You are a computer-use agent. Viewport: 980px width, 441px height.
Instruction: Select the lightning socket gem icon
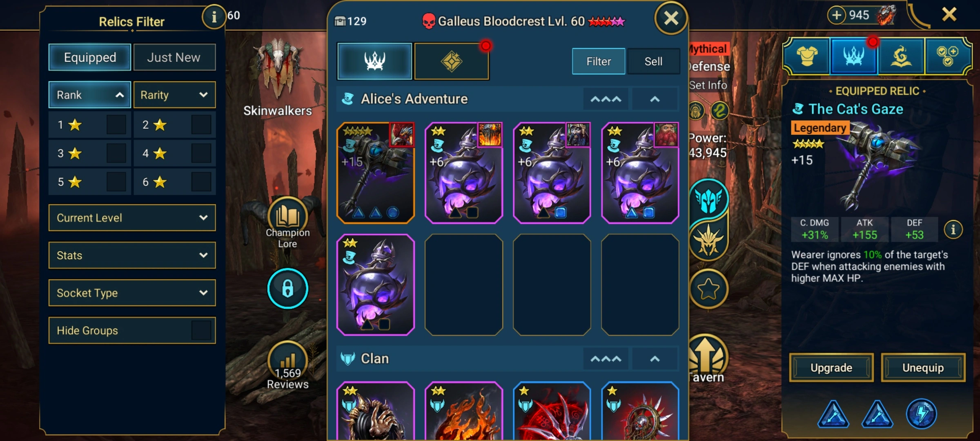click(x=921, y=414)
